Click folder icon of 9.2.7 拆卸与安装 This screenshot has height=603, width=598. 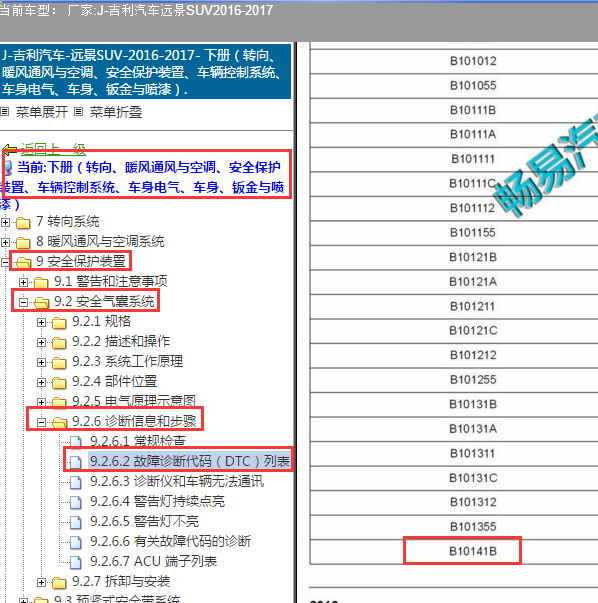pos(59,582)
